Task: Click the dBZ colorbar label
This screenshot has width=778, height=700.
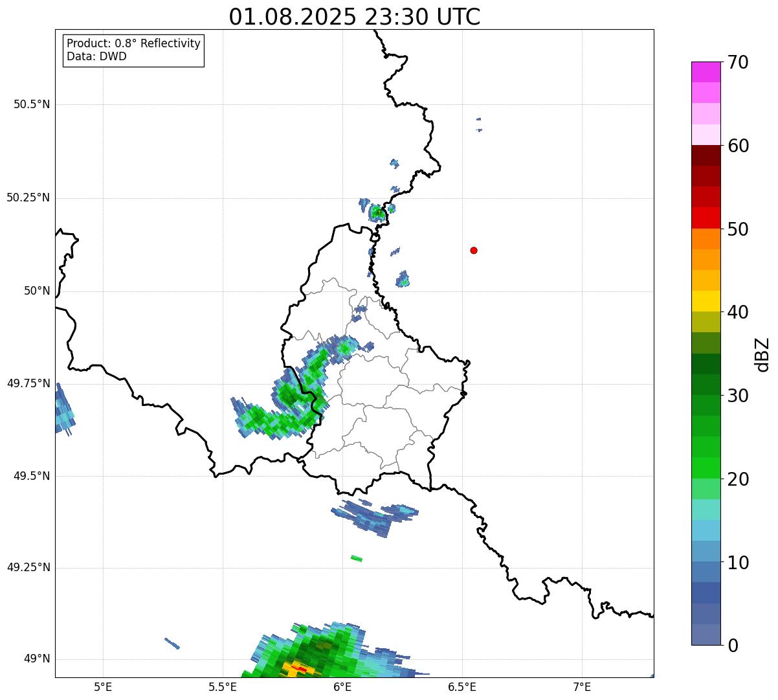Action: (762, 354)
